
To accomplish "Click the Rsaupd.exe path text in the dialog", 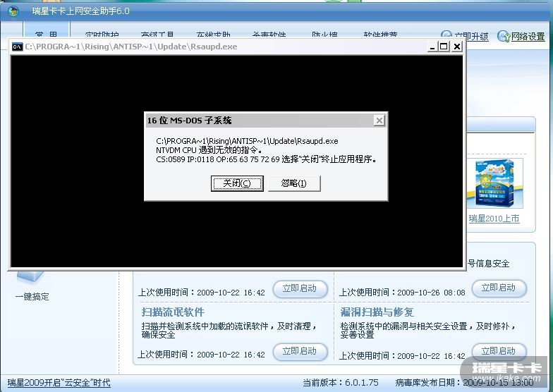I will point(247,141).
